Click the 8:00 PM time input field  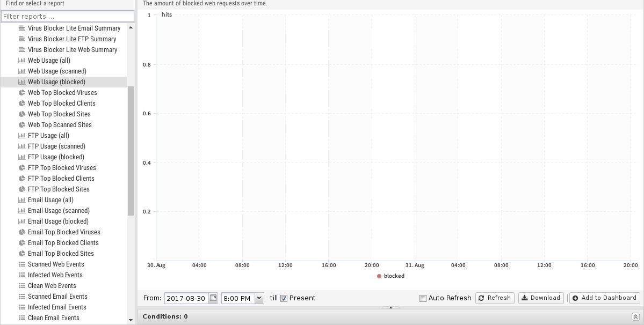coord(238,298)
